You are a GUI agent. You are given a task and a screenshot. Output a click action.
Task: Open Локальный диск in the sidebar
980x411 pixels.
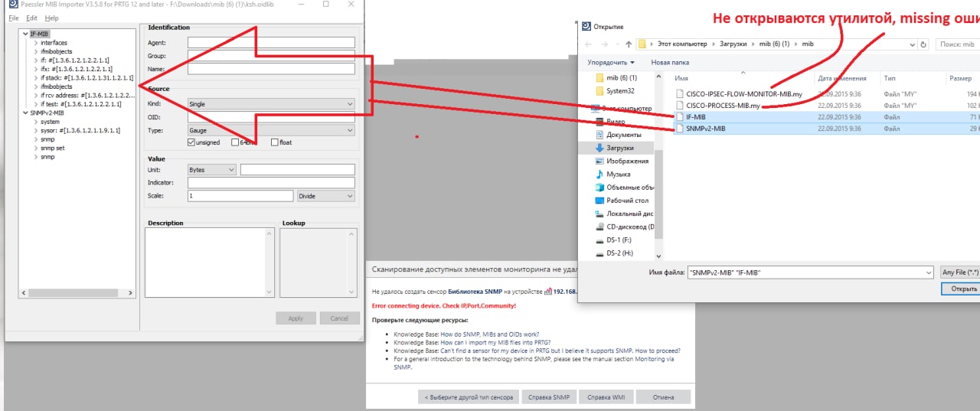coord(626,214)
